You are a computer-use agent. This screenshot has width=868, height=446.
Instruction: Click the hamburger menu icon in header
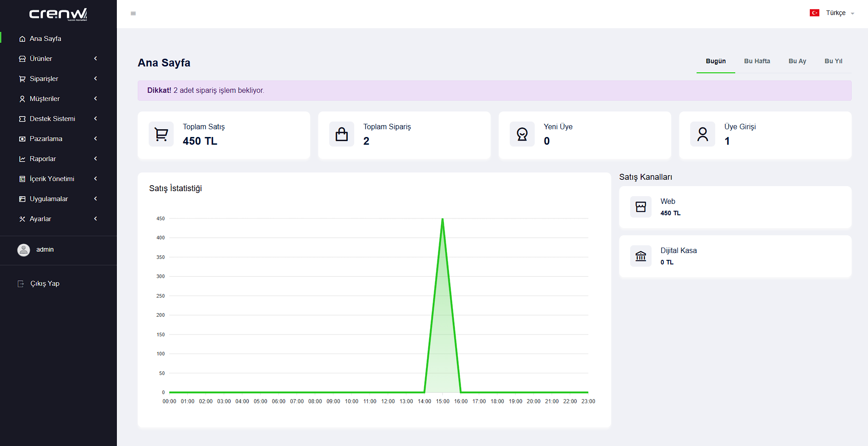[133, 14]
